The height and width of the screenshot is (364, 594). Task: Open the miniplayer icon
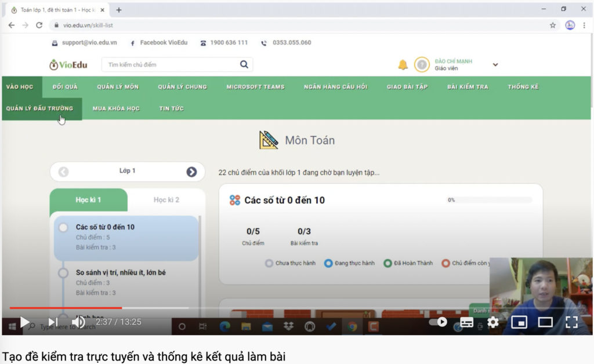click(x=519, y=322)
